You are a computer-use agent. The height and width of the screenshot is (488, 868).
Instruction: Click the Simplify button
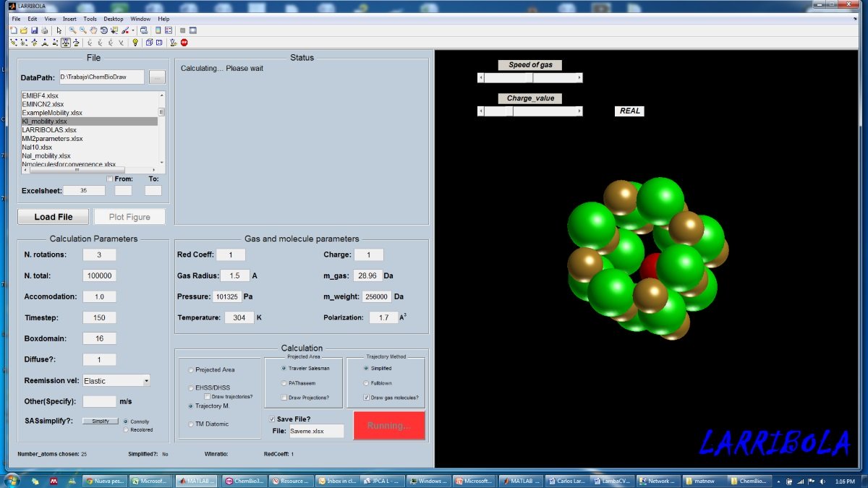[x=100, y=421]
